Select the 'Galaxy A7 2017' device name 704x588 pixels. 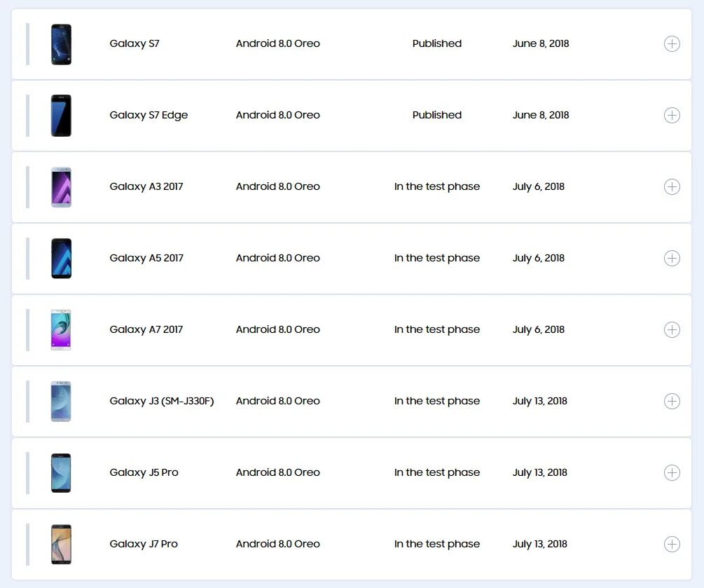[146, 329]
